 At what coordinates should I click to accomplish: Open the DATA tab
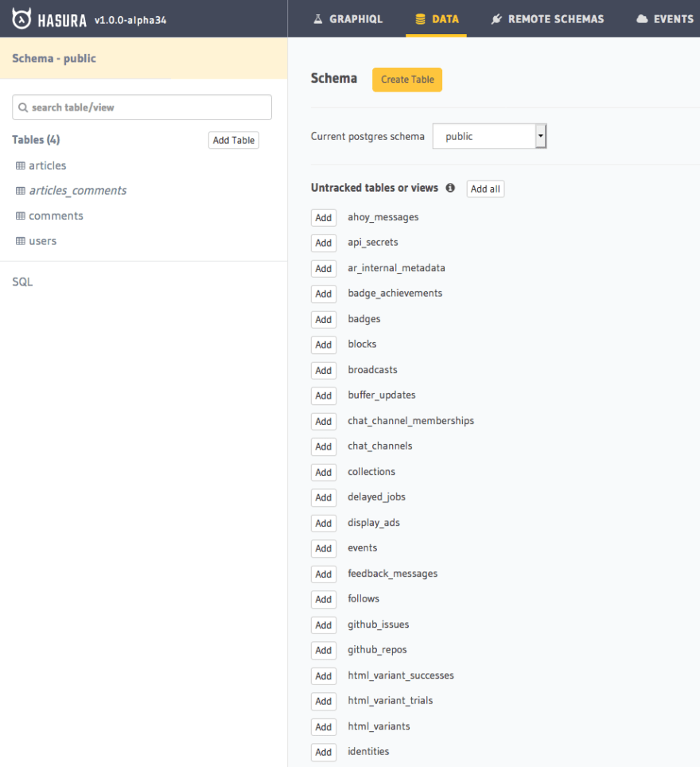point(437,19)
